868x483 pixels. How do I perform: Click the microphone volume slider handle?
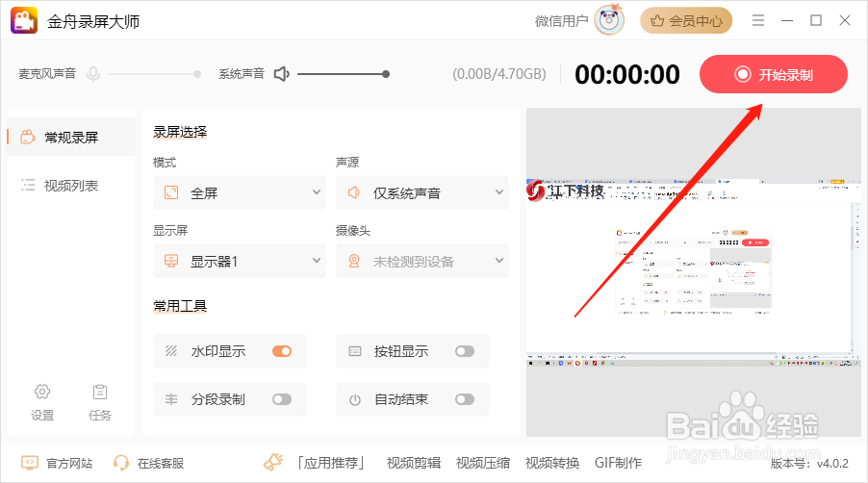click(197, 73)
